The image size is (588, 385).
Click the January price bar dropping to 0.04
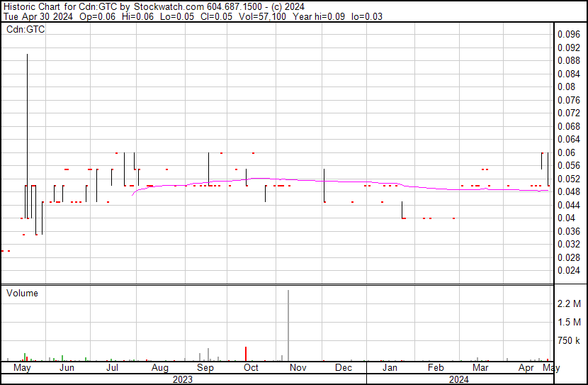(402, 210)
